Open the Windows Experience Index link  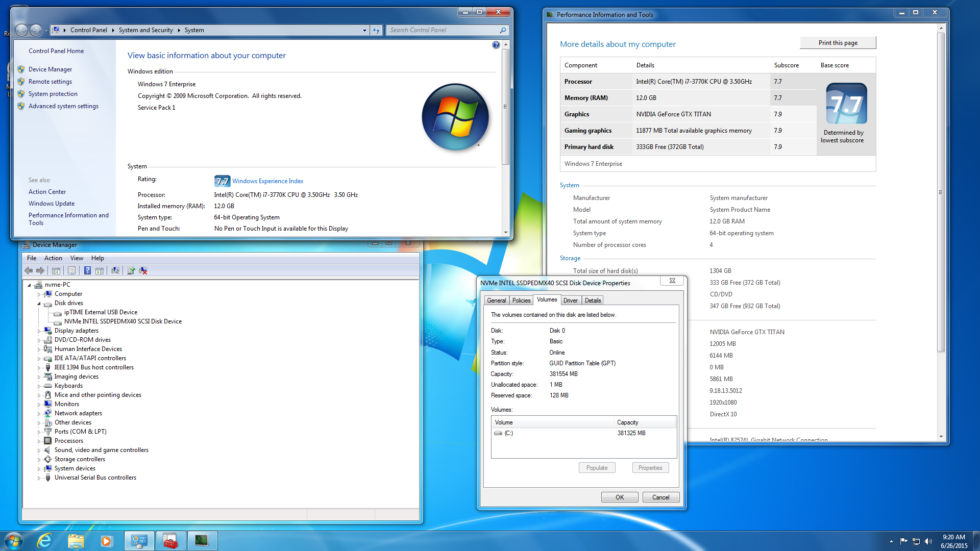pos(267,181)
